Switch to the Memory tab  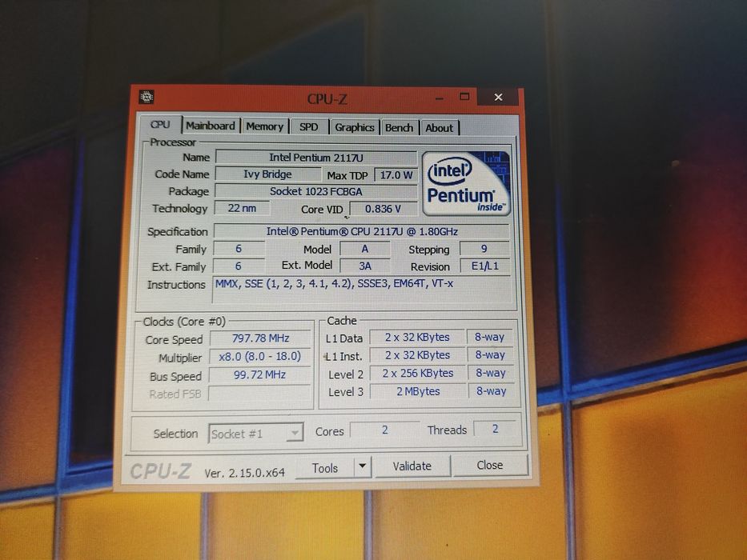[264, 126]
